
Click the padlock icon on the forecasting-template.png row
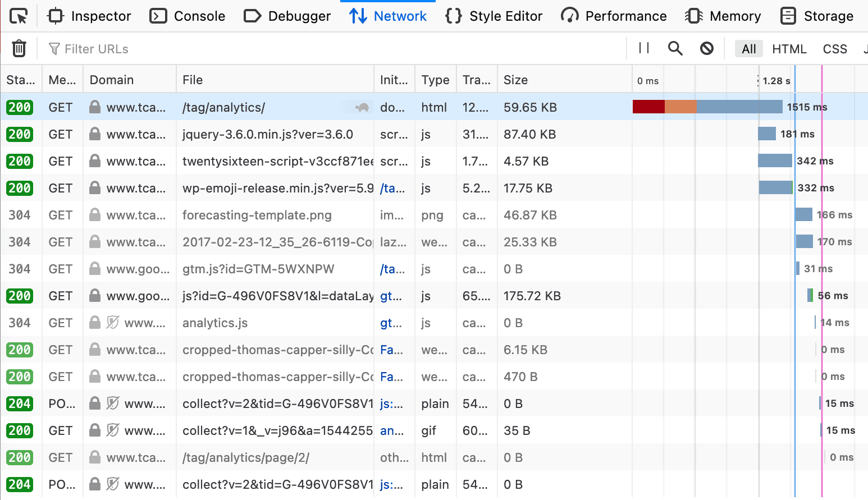pos(94,215)
